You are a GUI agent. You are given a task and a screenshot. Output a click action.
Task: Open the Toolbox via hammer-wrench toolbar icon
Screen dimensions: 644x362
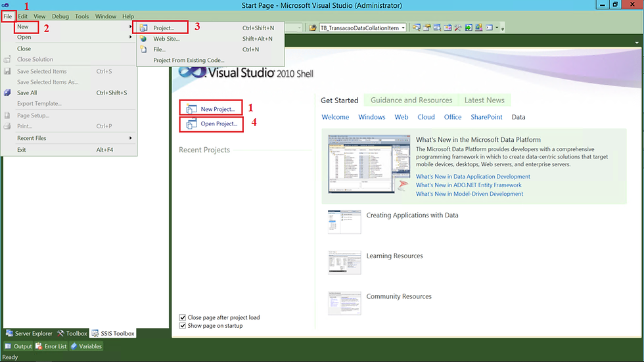(x=458, y=28)
